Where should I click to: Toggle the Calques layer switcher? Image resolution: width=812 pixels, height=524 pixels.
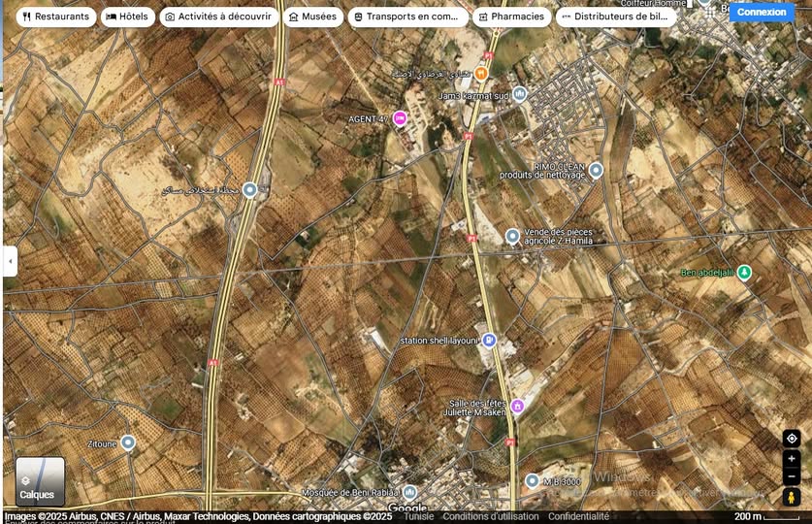pyautogui.click(x=40, y=481)
